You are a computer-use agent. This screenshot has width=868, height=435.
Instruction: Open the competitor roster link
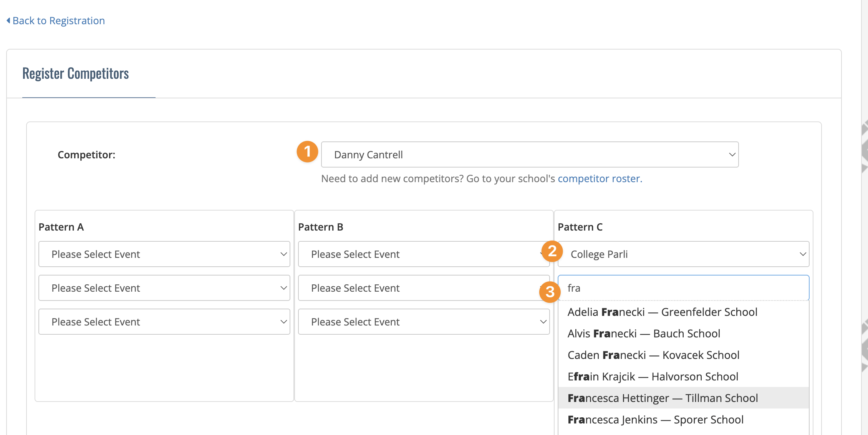click(x=600, y=179)
